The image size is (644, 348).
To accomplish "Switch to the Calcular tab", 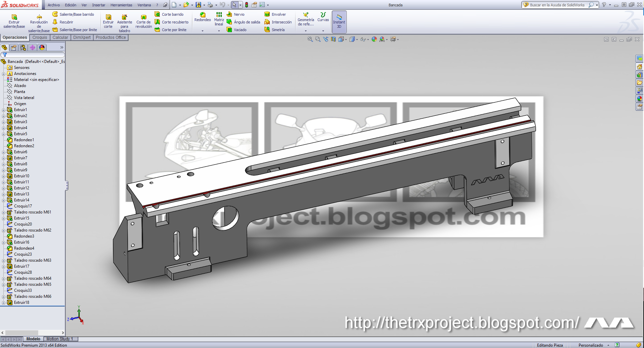I will coord(60,37).
